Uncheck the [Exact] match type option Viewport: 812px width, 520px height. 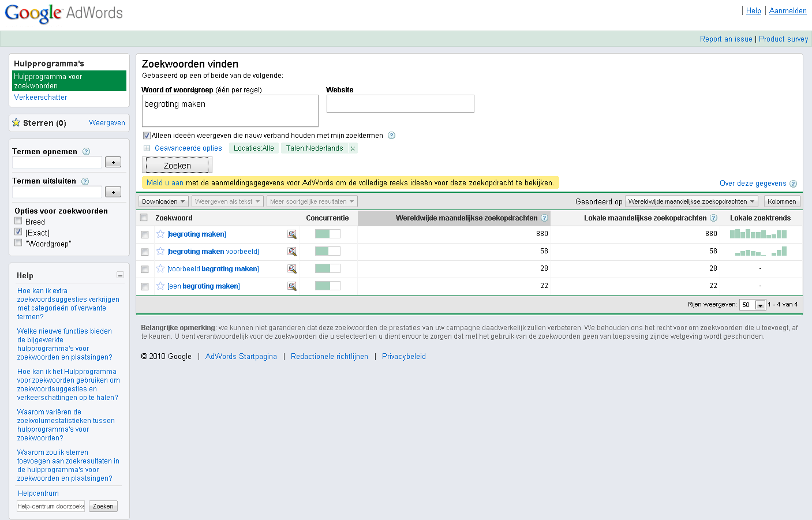click(18, 232)
